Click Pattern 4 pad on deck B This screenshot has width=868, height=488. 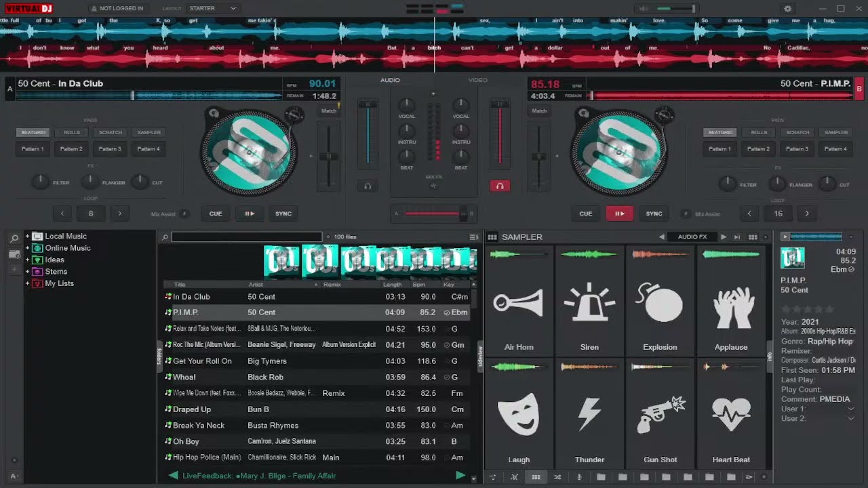point(836,149)
